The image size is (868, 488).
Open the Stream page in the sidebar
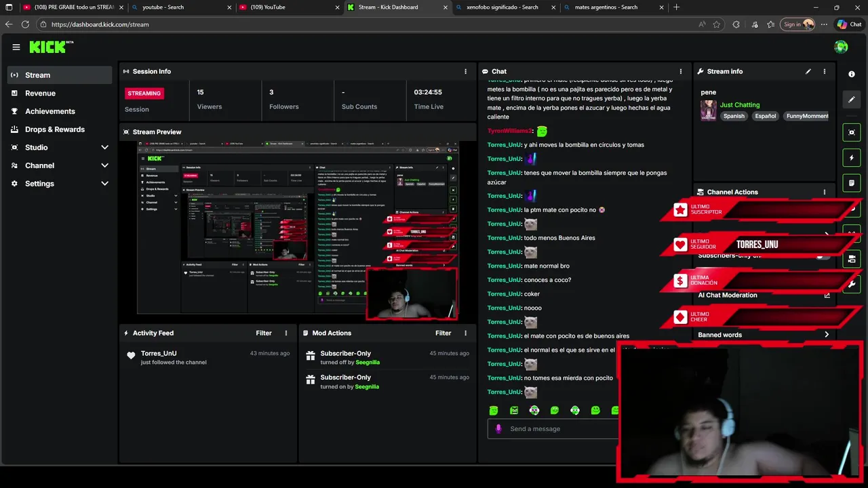coord(60,75)
